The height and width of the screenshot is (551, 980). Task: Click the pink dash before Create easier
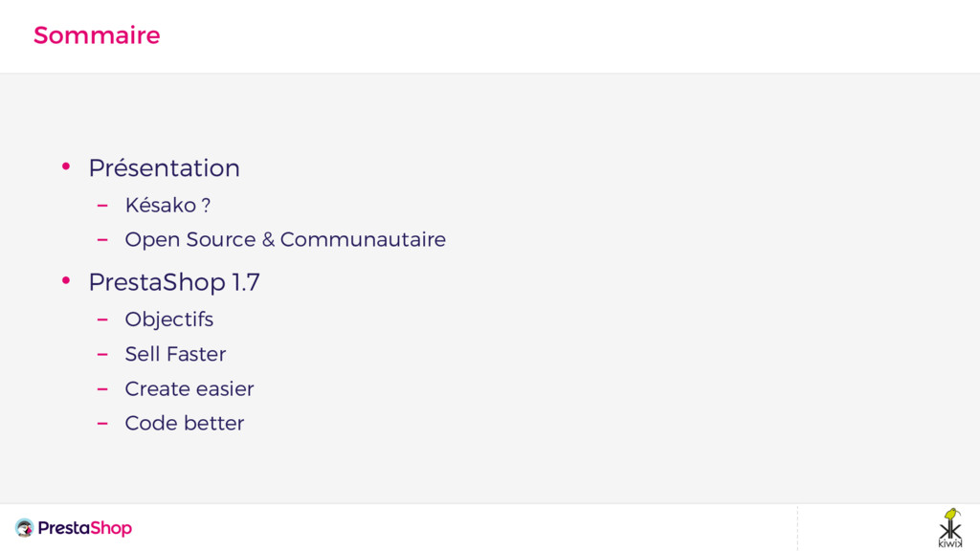click(102, 388)
